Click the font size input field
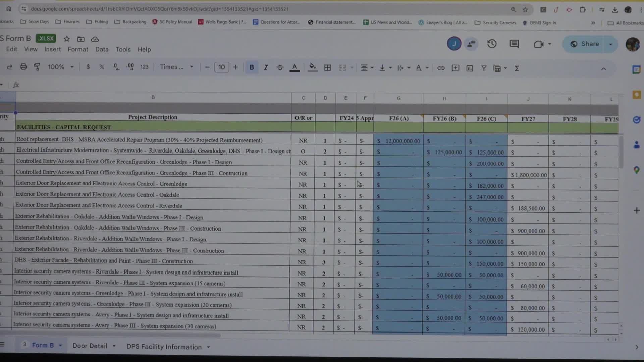Screen dimensions: 644x362 pyautogui.click(x=222, y=67)
